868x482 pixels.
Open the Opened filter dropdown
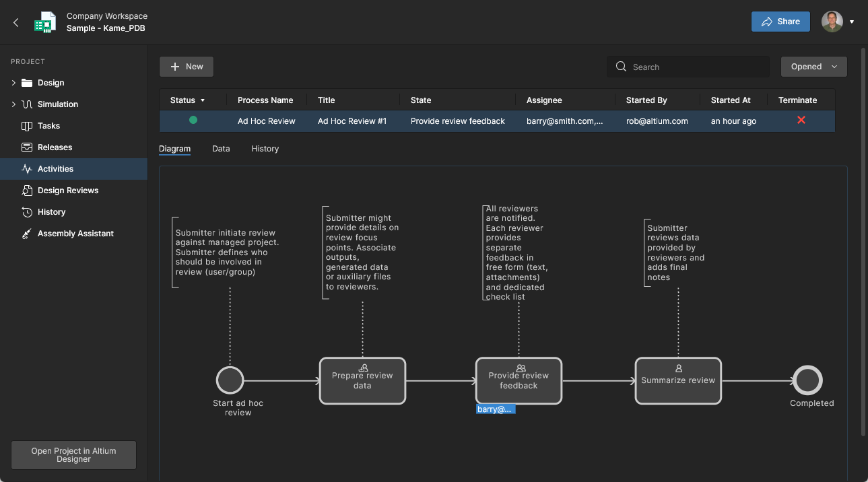(x=813, y=67)
